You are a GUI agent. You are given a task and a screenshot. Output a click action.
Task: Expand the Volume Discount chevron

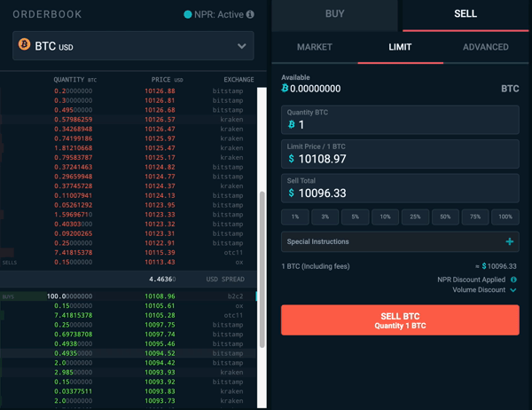(513, 290)
